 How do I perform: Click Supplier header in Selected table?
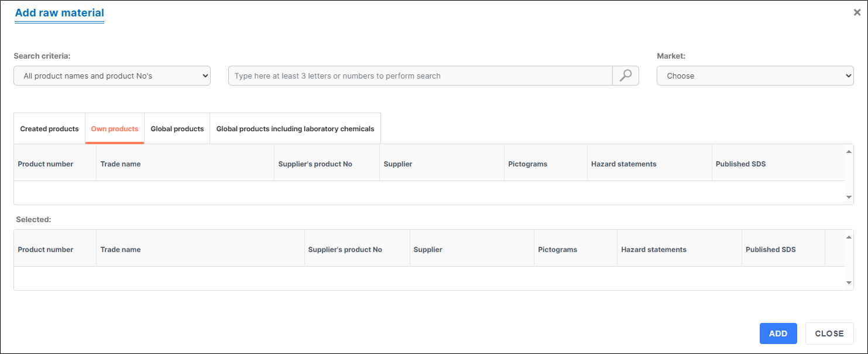pyautogui.click(x=428, y=250)
